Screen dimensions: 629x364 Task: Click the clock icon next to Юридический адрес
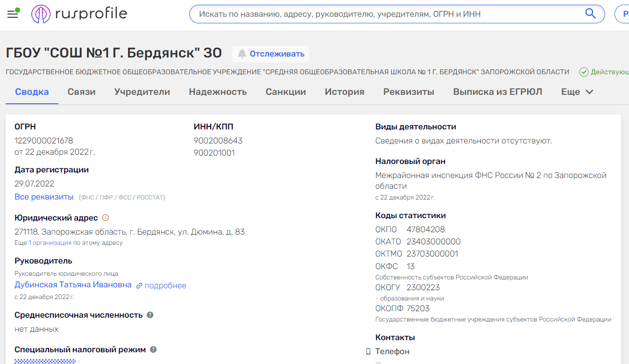pos(106,218)
